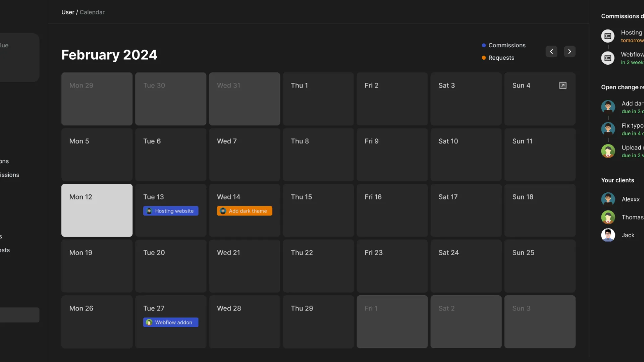Click the User breadcrumb link
This screenshot has width=644, height=362.
68,12
